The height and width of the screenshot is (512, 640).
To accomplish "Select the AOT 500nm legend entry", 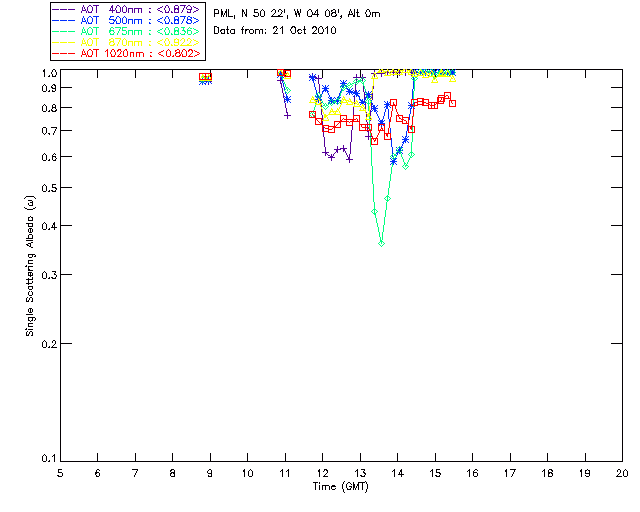I will (x=127, y=20).
